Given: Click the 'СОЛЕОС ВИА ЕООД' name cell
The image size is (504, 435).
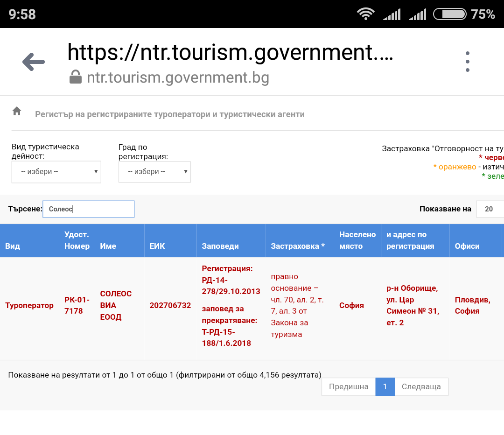Looking at the screenshot, I should [x=116, y=305].
